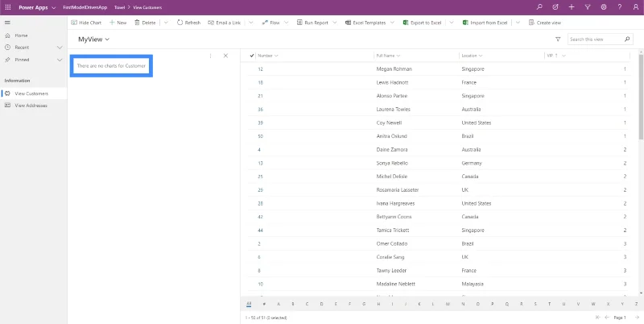Open VIP column header menu
The width and height of the screenshot is (644, 324).
coord(556,56)
